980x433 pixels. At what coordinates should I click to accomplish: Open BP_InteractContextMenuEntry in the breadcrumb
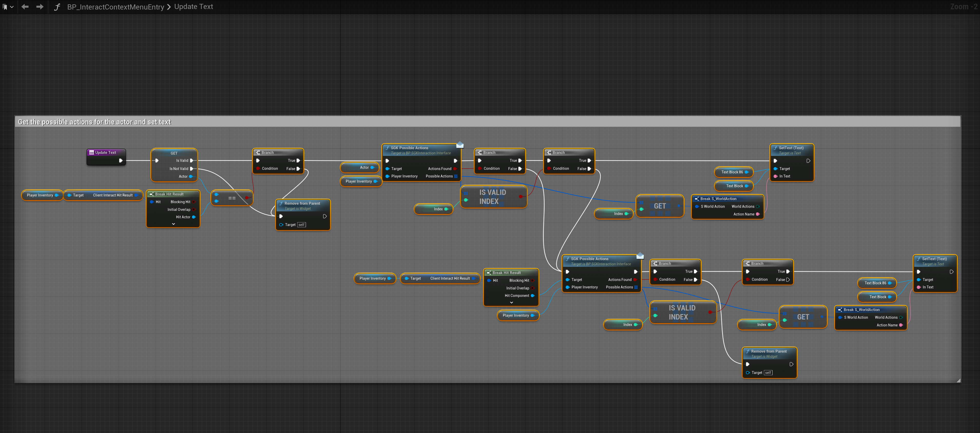pyautogui.click(x=115, y=7)
